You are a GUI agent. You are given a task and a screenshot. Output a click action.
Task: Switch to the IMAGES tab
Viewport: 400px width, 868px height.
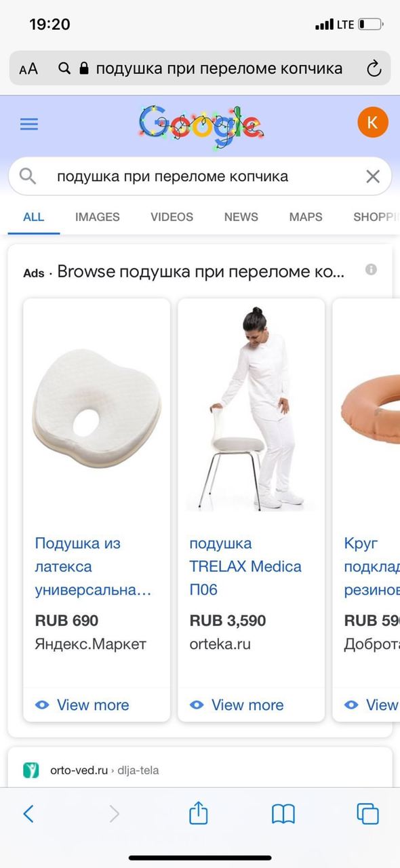97,217
